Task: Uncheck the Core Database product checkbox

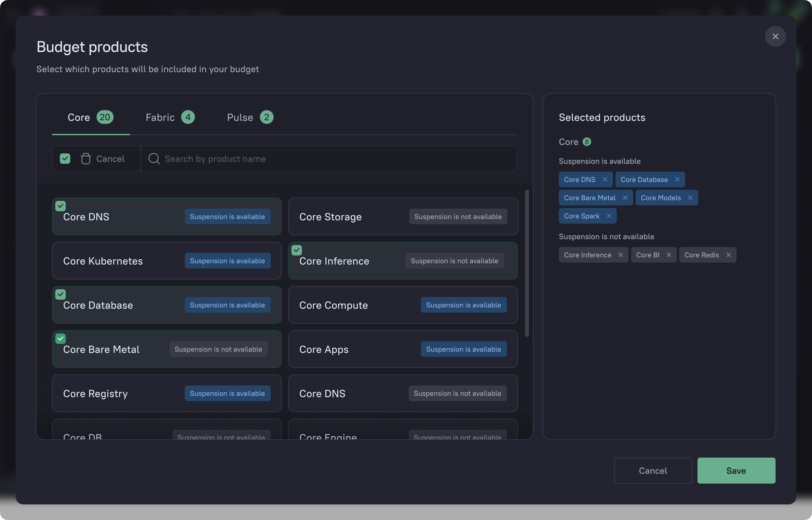Action: 61,294
